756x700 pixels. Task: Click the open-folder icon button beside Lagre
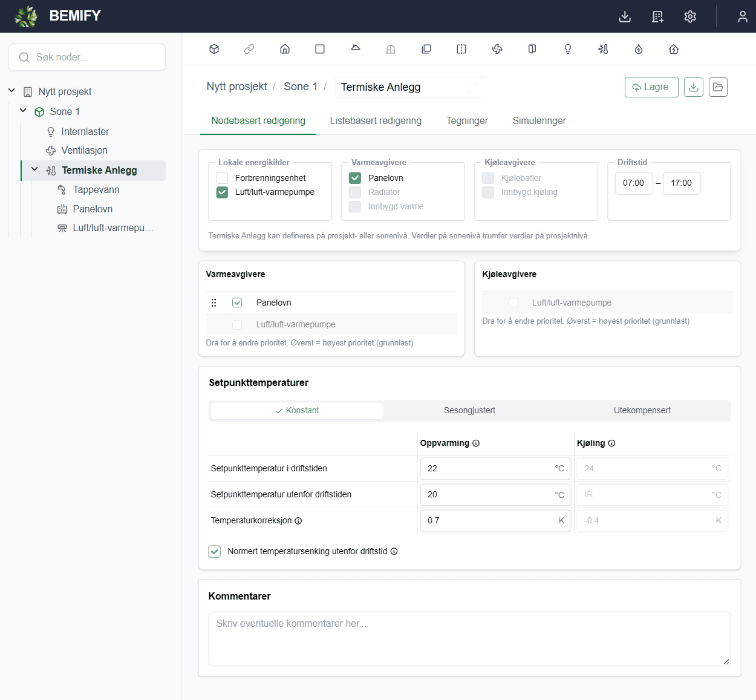(718, 87)
